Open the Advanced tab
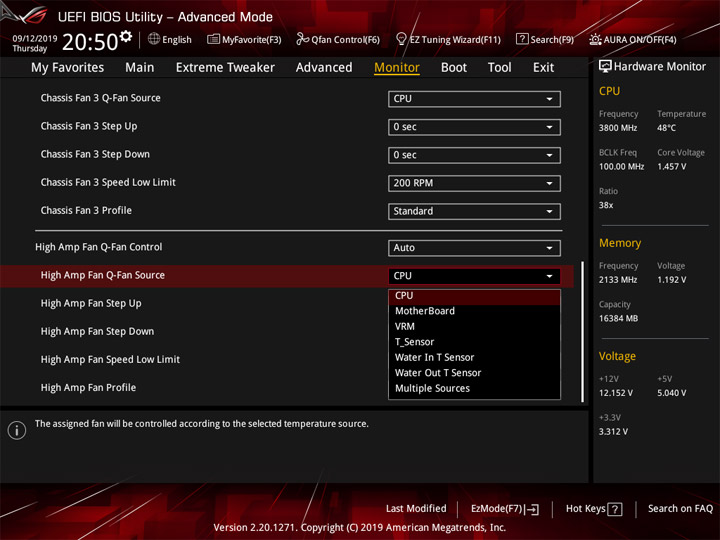This screenshot has width=720, height=540. 324,68
